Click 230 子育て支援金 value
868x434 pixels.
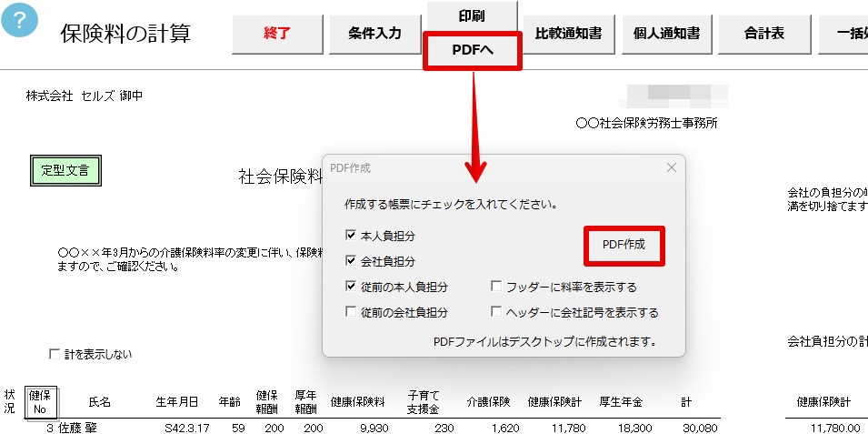[x=444, y=429]
